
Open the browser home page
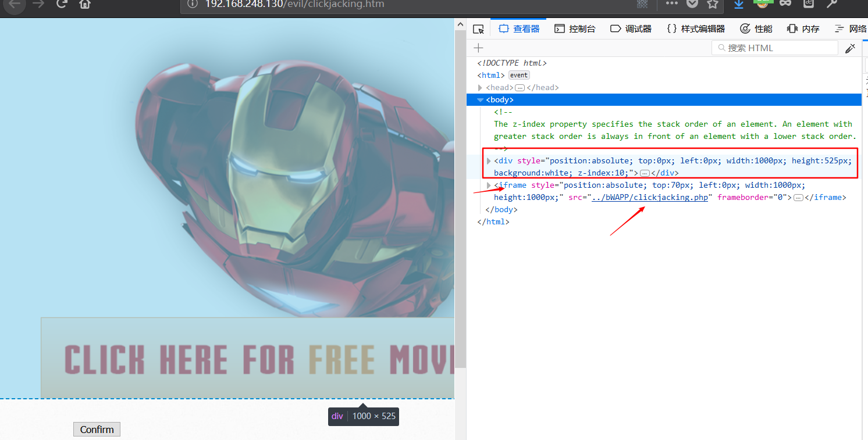[x=85, y=4]
